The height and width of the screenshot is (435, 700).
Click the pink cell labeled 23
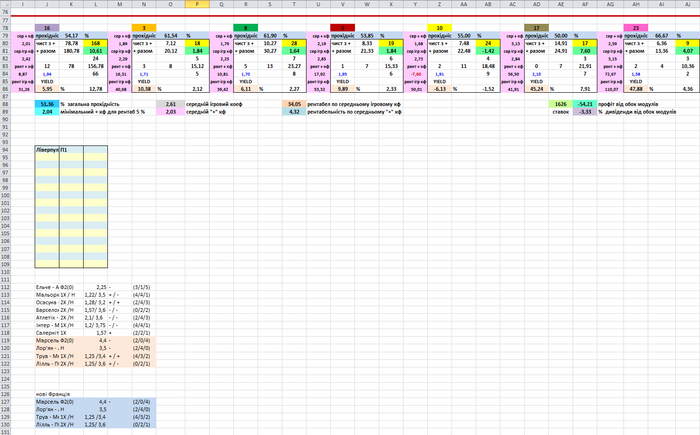(636, 28)
